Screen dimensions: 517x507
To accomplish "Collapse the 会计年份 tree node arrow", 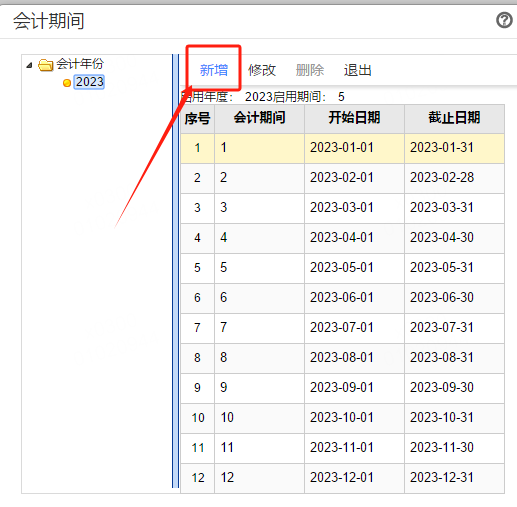I will 29,65.
